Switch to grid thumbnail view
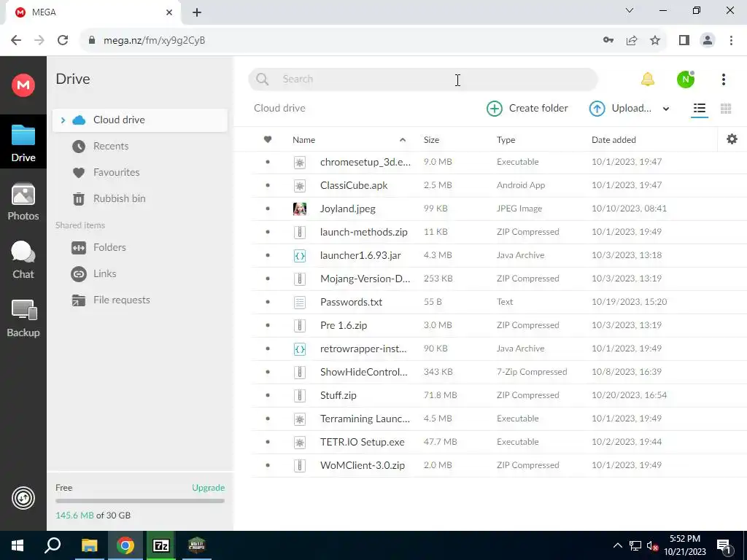Viewport: 747px width, 560px height. [x=726, y=109]
